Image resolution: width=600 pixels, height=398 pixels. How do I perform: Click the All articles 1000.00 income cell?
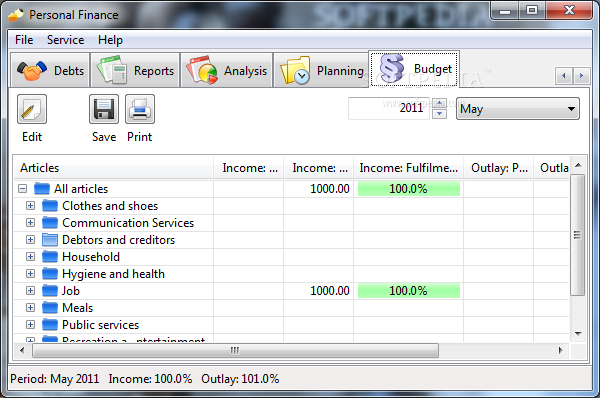pyautogui.click(x=318, y=189)
